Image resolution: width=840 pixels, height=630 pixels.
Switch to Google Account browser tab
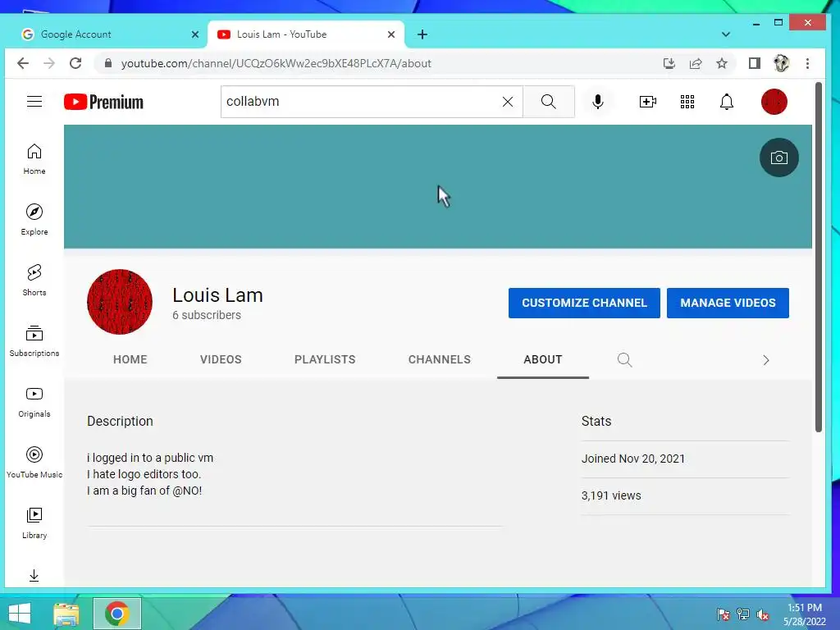[102, 34]
